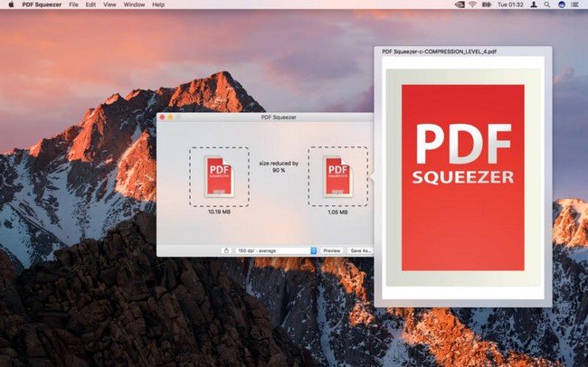Screen dimensions: 588x367
Task: Click the clock showing Tue 01:32
Action: tap(510, 5)
